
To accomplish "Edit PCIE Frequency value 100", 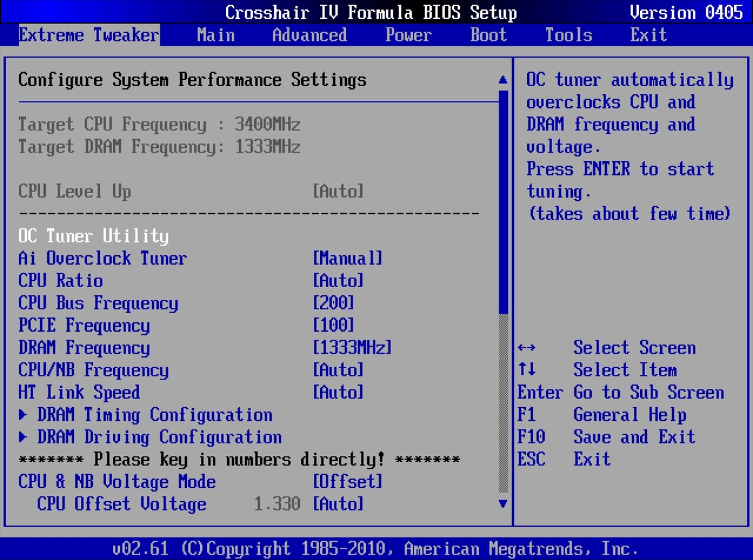I will pos(333,325).
